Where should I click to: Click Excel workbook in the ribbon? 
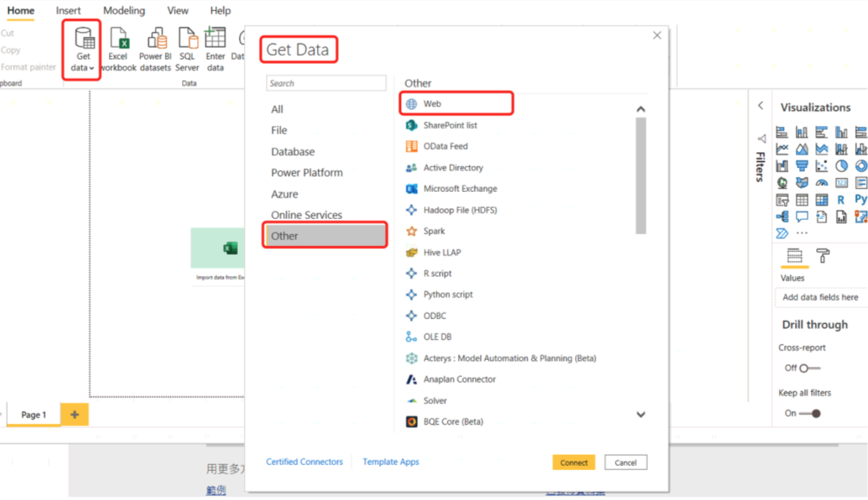point(118,49)
